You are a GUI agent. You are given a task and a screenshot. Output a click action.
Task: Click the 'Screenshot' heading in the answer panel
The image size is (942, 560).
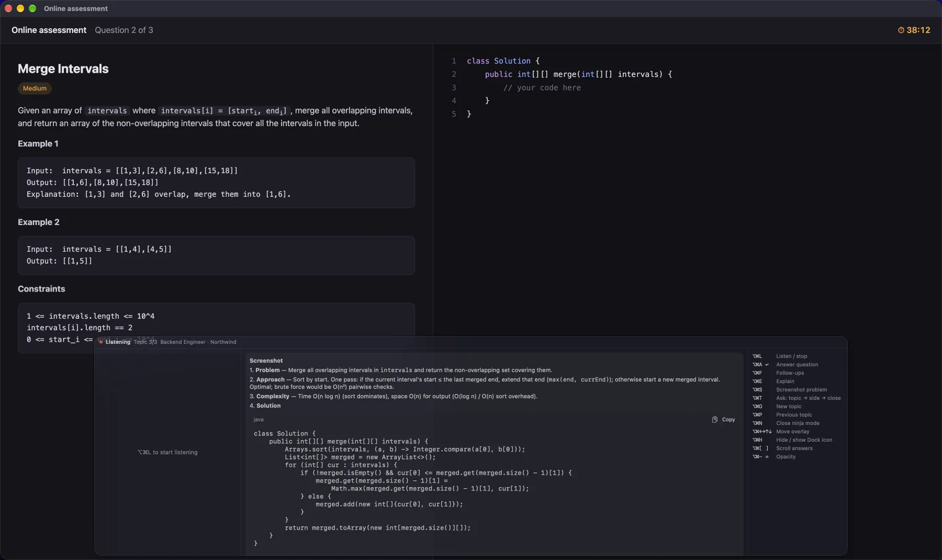[266, 361]
